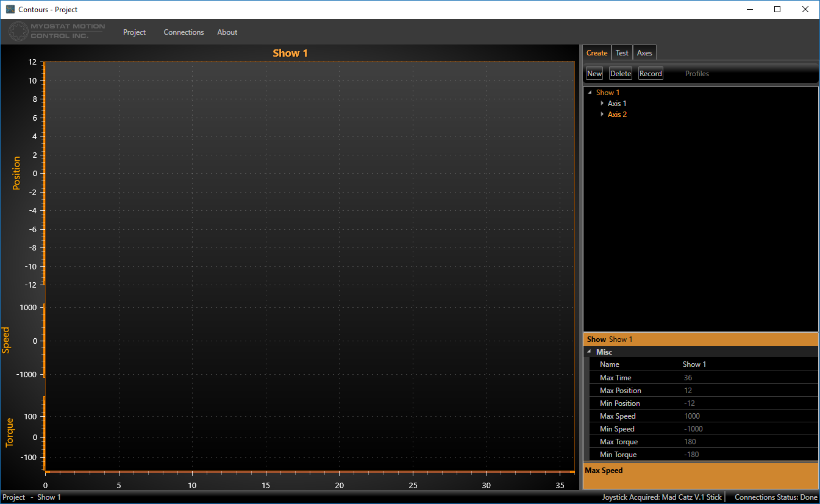
Task: Expand the Axis 2 tree node
Action: 602,115
